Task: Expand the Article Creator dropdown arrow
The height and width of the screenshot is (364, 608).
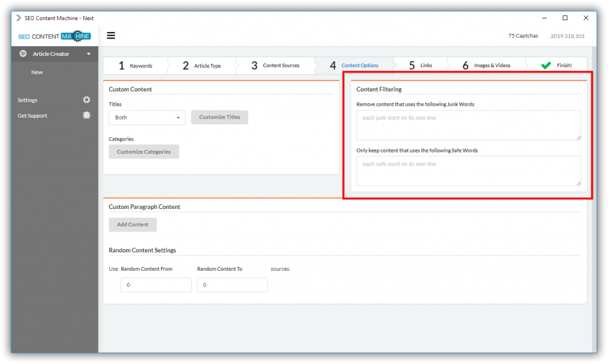Action: 89,54
